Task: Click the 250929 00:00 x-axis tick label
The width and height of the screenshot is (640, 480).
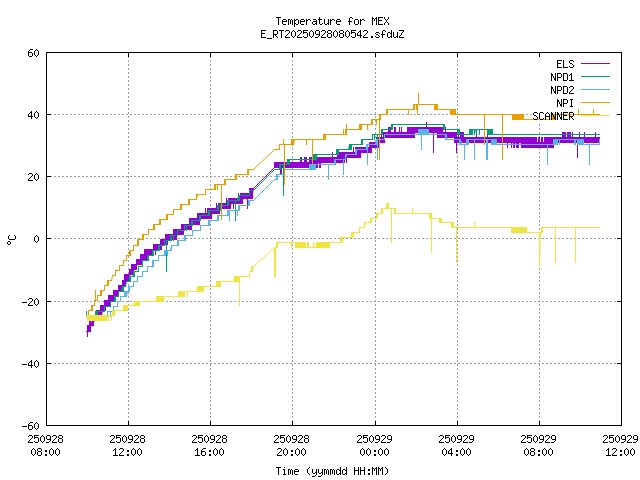Action: click(x=374, y=445)
